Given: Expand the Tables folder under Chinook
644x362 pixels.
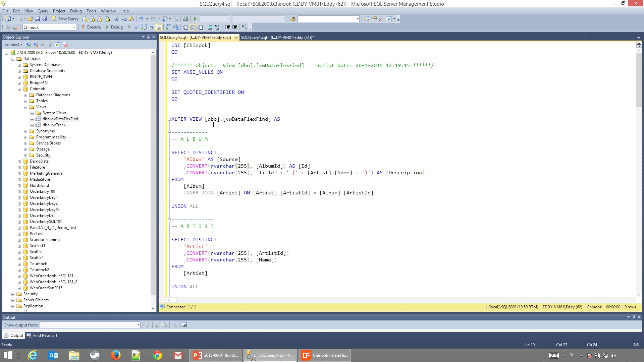Looking at the screenshot, I should 25,101.
